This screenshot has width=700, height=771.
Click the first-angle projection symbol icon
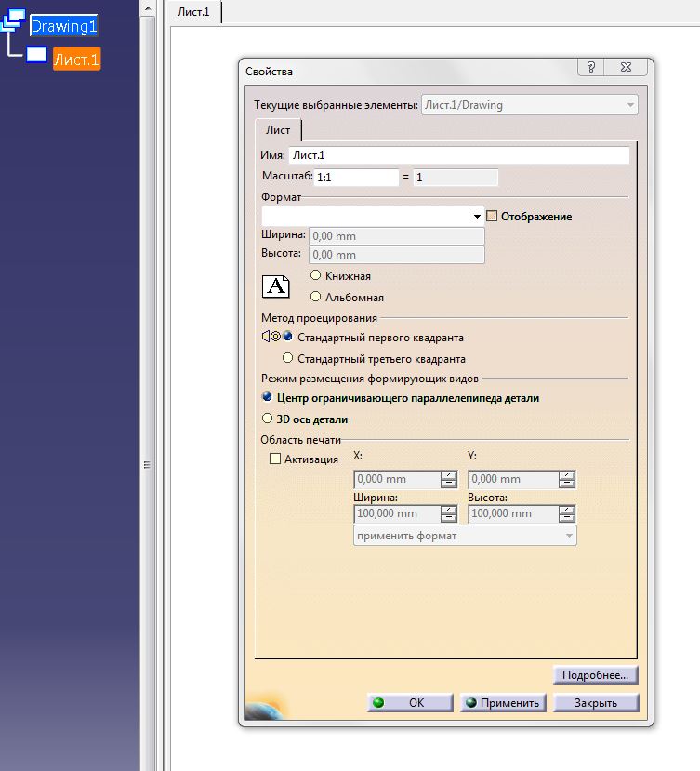pyautogui.click(x=271, y=337)
